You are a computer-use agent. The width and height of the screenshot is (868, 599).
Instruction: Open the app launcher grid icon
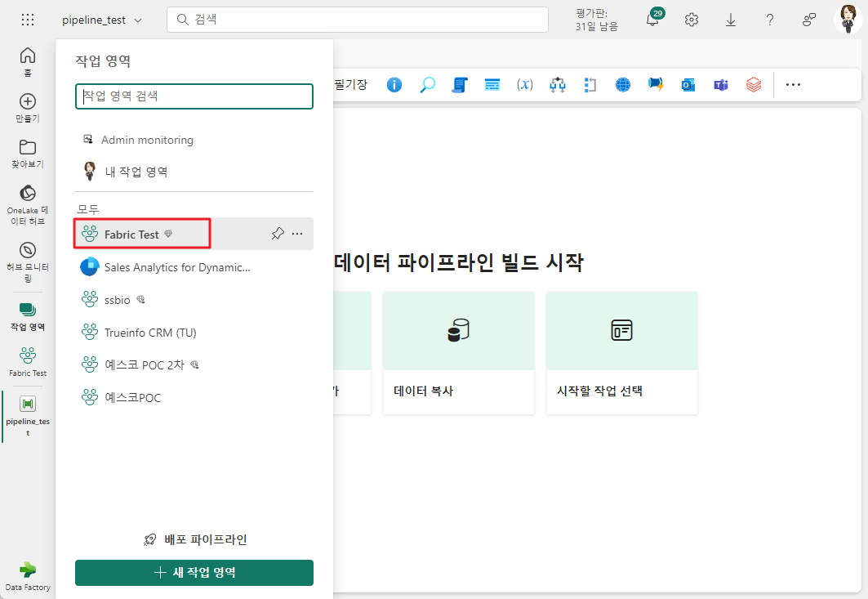(x=28, y=20)
